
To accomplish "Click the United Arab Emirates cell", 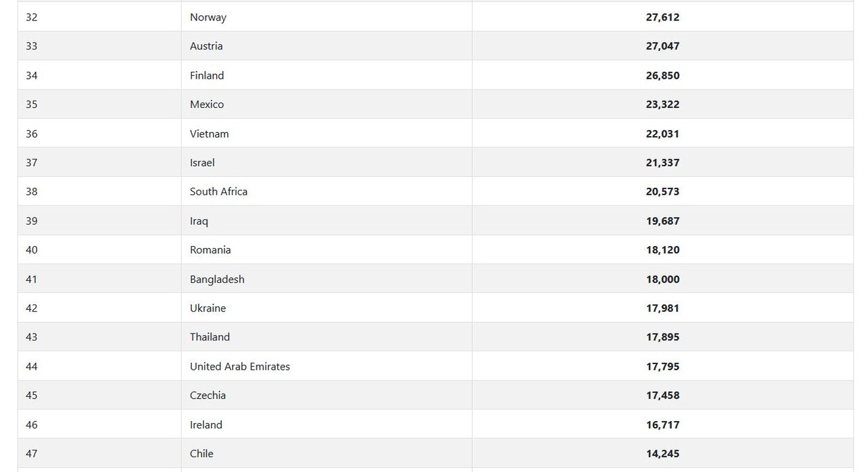I will tap(239, 367).
